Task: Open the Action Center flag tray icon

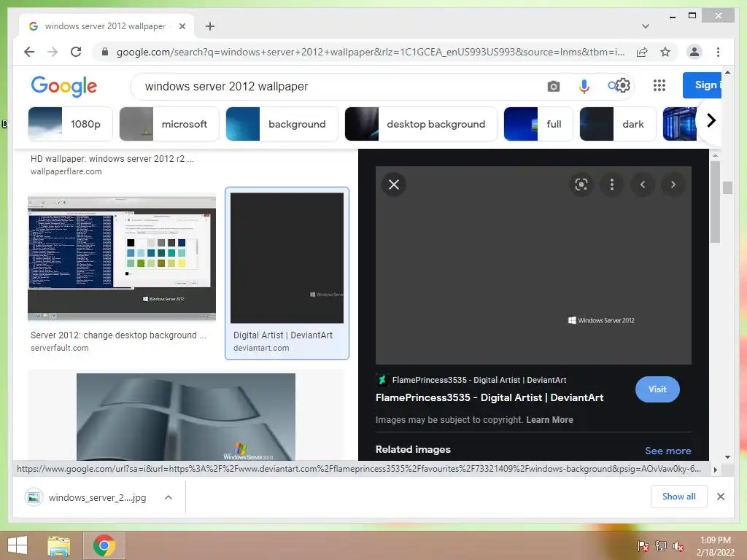Action: [643, 546]
